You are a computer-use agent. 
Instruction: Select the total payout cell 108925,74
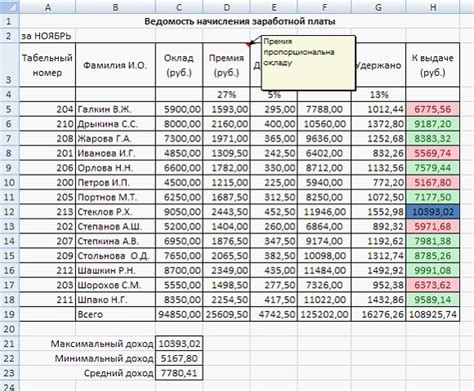point(433,314)
